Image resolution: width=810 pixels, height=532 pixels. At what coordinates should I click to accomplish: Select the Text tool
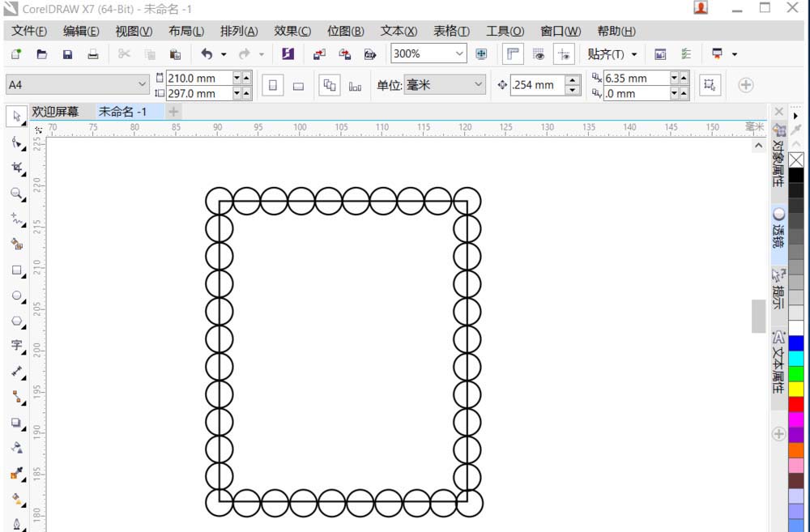pos(15,346)
